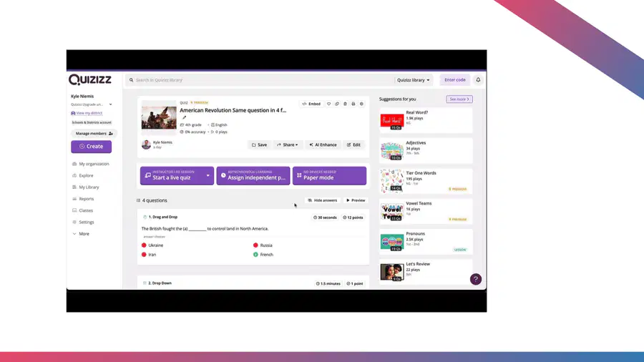The height and width of the screenshot is (362, 644).
Task: Click the French answer choice
Action: [263, 255]
